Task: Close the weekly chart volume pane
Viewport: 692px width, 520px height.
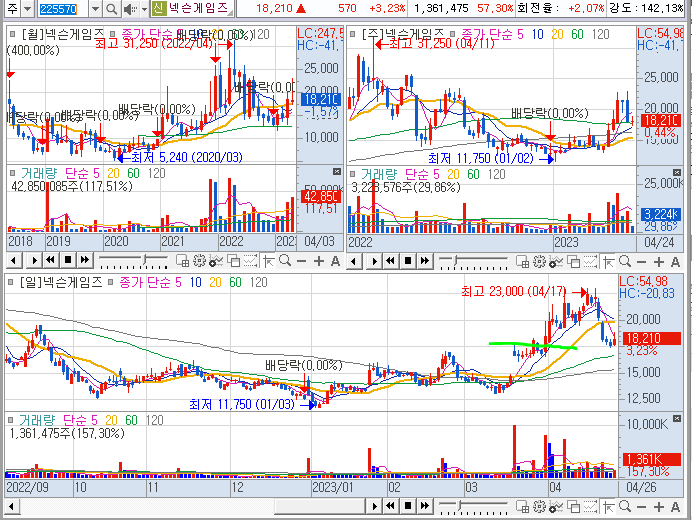Action: [677, 172]
